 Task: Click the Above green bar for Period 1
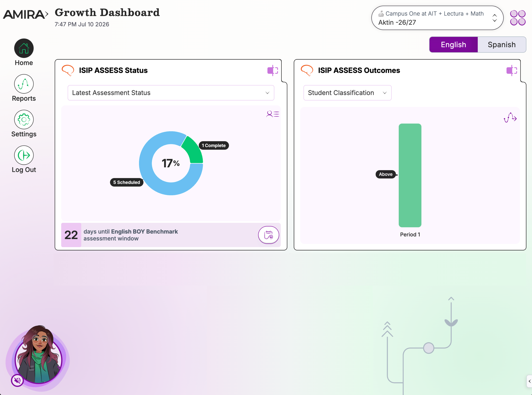click(410, 175)
